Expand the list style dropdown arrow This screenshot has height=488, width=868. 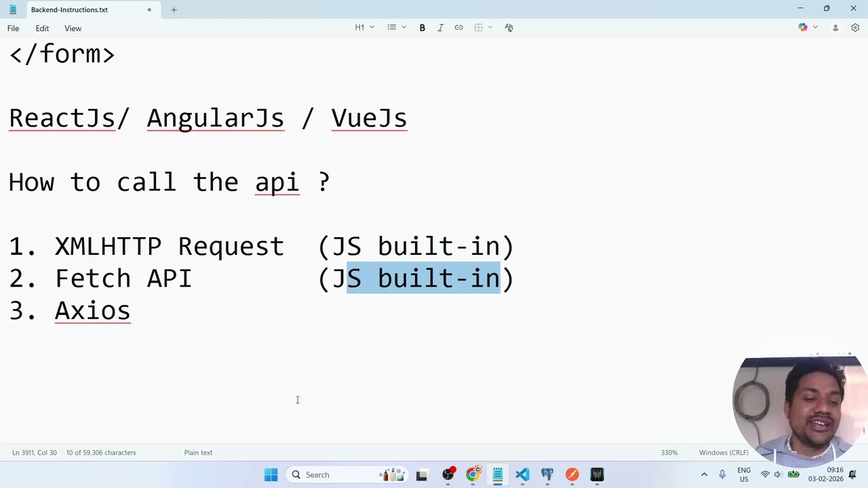point(403,28)
